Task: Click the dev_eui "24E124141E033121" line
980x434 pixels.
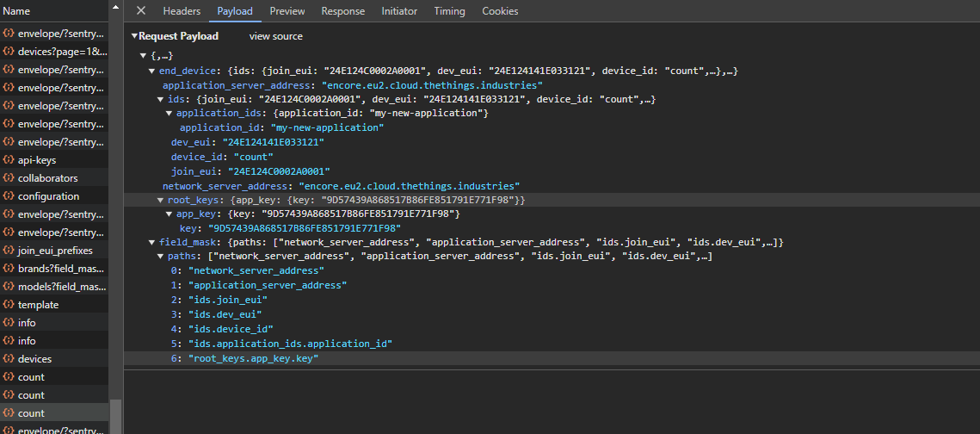Action: (x=248, y=143)
